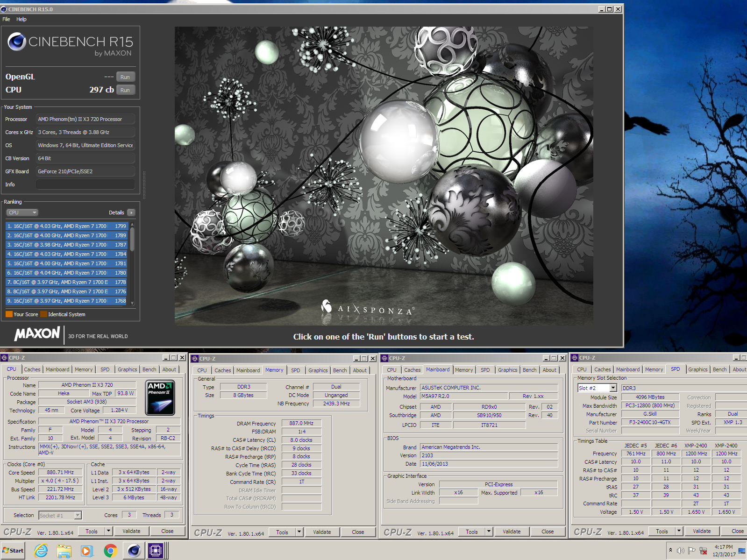
Task: Click the Core Speed value 880.71 MHz
Action: pos(60,472)
